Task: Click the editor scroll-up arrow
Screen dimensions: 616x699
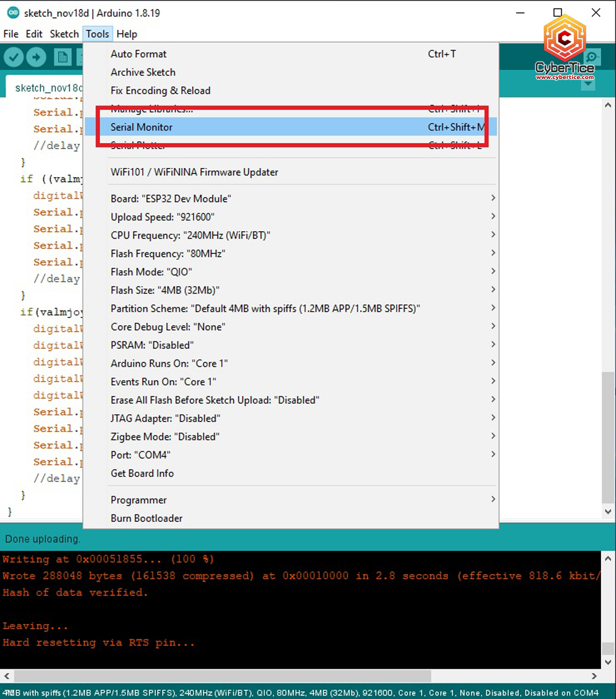Action: [x=608, y=105]
